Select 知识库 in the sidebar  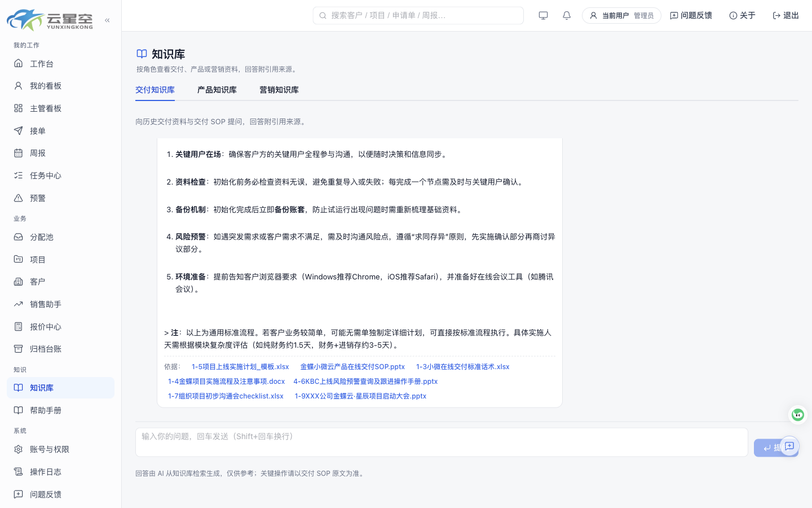click(60, 388)
